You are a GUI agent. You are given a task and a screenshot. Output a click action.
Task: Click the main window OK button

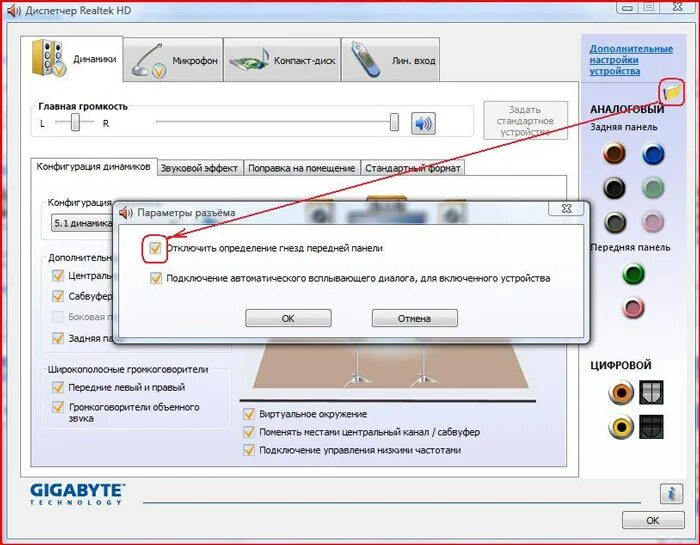click(653, 520)
